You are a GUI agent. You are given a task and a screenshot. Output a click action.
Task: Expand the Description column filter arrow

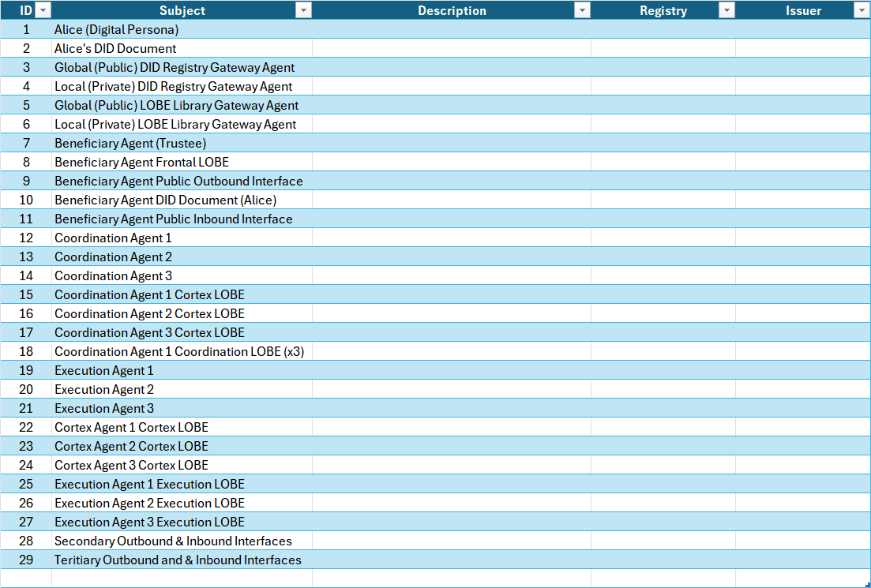[582, 10]
